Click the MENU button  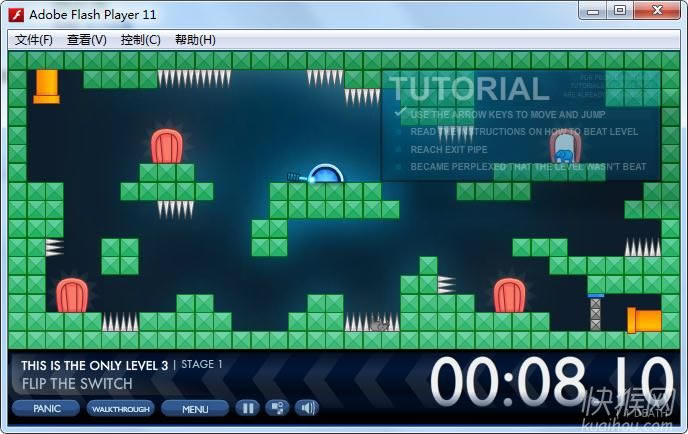195,409
